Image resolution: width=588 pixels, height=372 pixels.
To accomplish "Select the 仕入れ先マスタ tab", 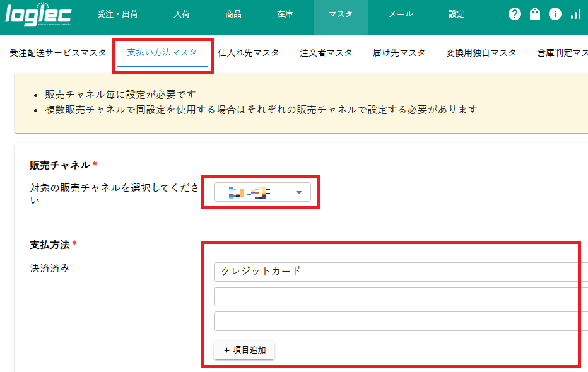I will point(248,54).
